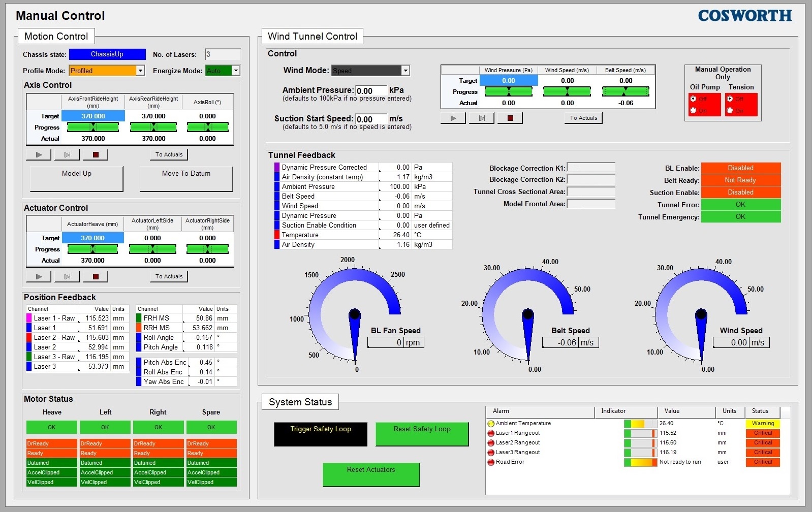The width and height of the screenshot is (812, 512).
Task: Click the Tunnel Cross Sectional Area field
Action: (x=591, y=191)
